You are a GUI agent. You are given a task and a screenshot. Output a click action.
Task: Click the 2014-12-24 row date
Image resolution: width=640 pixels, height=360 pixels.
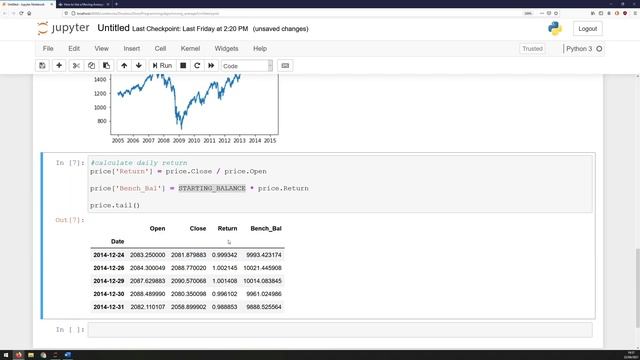109,255
